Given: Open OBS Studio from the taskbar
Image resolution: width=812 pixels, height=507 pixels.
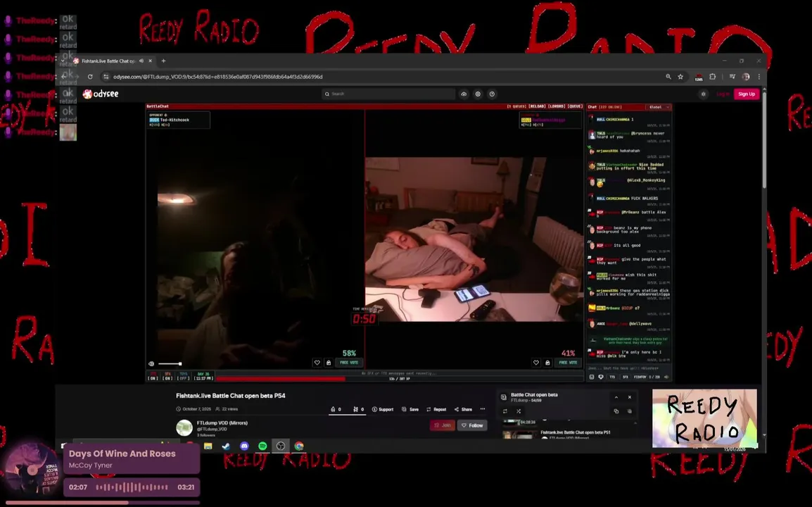Looking at the screenshot, I should (280, 446).
